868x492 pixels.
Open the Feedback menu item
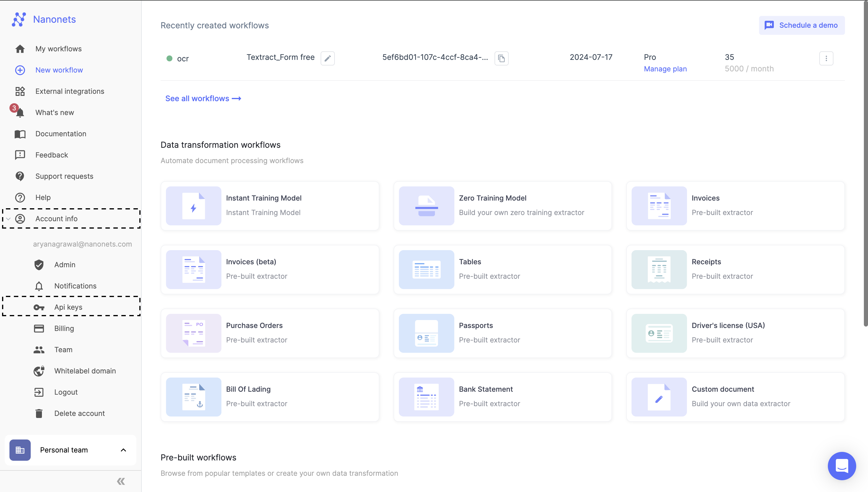click(x=52, y=155)
